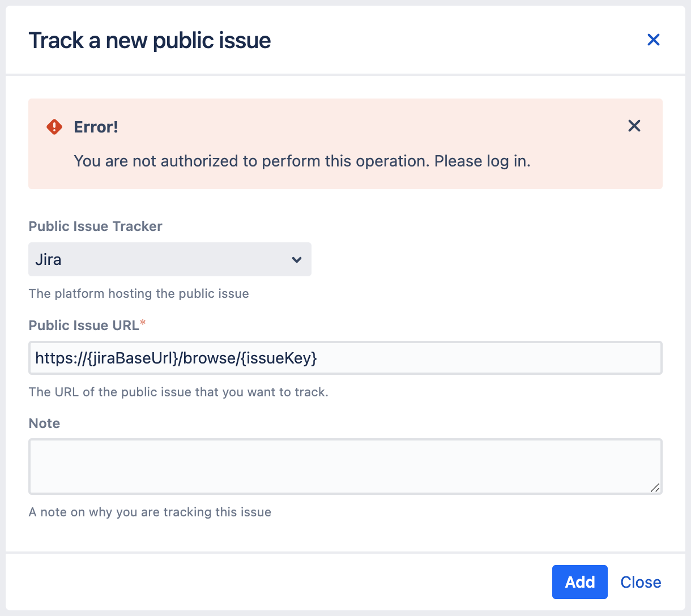Click the 'not authorized' error message text
Screen dimensions: 691x616
pos(302,161)
